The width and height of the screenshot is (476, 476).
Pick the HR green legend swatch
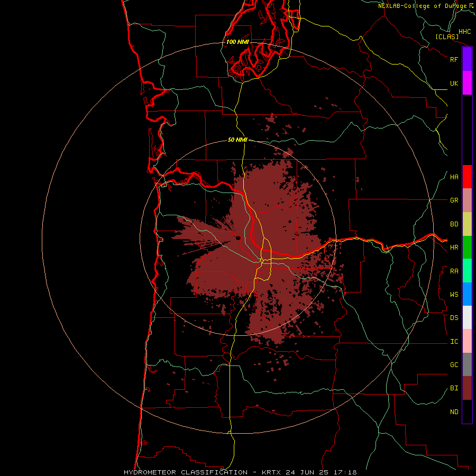pyautogui.click(x=467, y=248)
